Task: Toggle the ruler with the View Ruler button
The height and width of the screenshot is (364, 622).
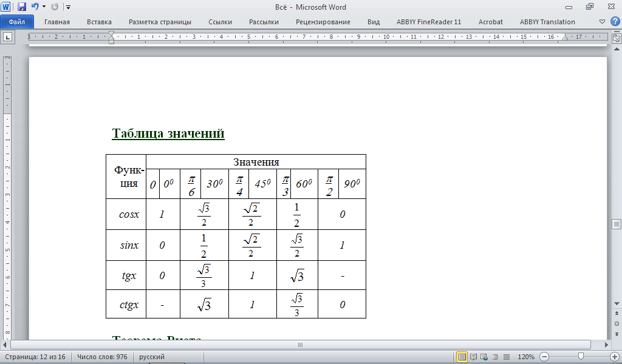Action: pyautogui.click(x=617, y=38)
